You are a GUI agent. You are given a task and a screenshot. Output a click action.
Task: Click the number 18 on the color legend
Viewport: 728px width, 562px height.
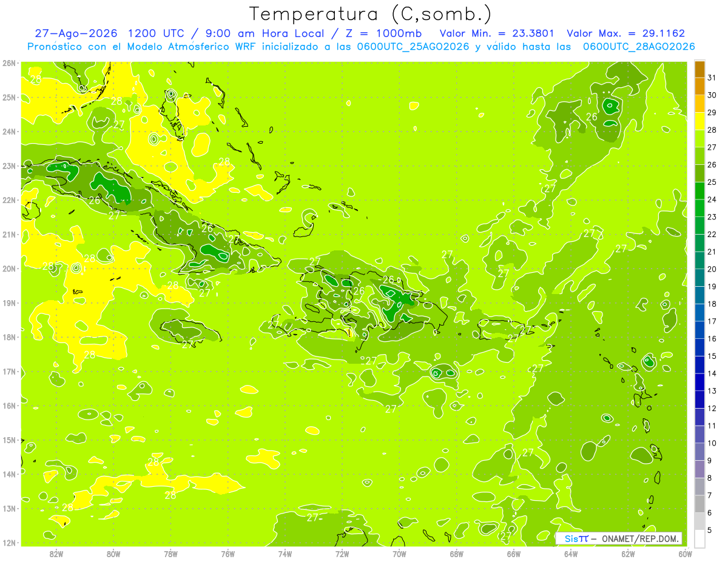(x=712, y=304)
